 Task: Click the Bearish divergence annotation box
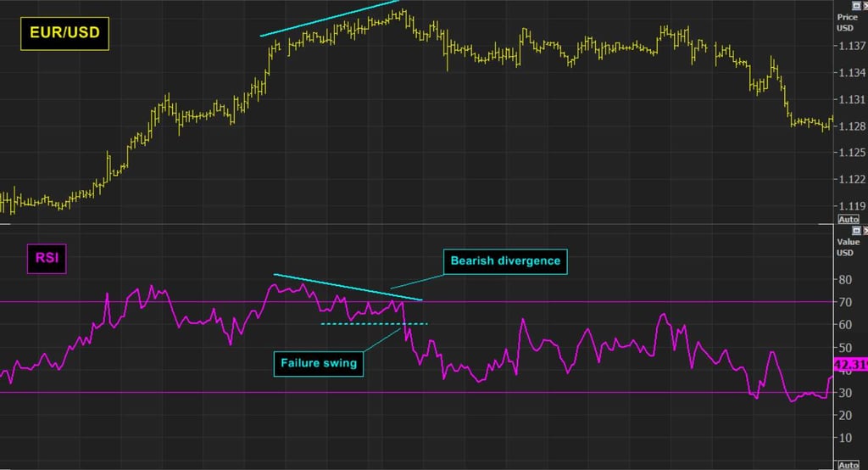click(x=505, y=261)
